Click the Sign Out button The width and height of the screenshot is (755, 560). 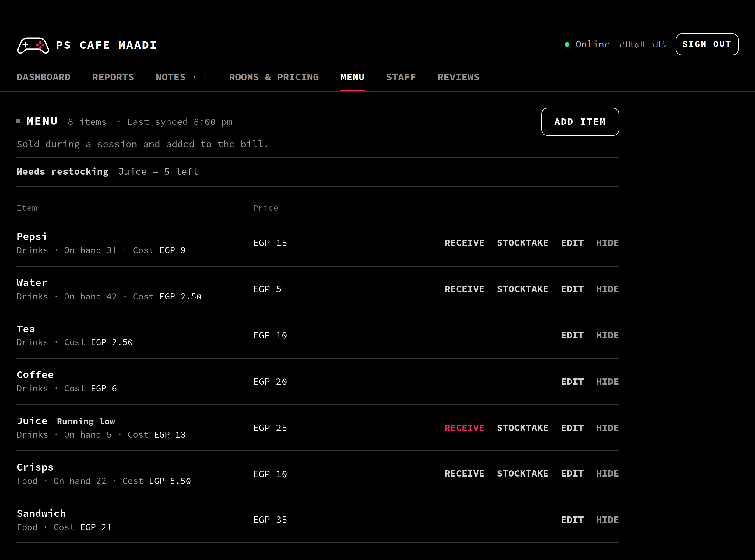tap(707, 44)
